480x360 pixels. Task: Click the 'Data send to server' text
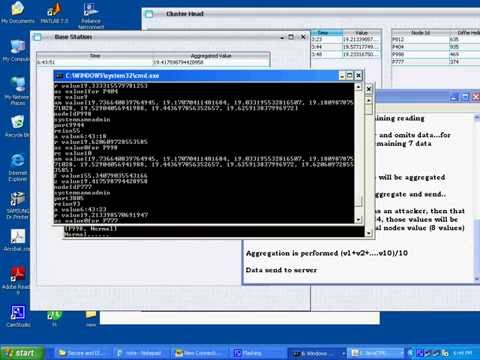pos(281,270)
